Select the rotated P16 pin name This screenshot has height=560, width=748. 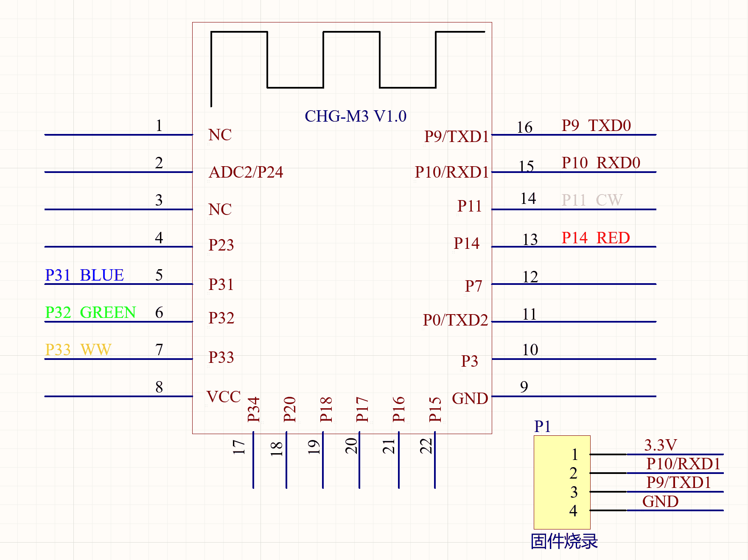click(x=398, y=410)
